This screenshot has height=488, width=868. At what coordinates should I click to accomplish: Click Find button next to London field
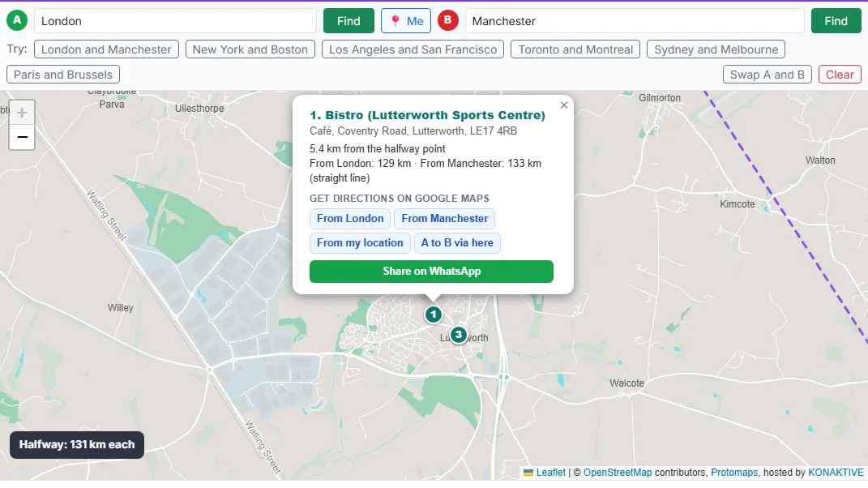(x=348, y=21)
